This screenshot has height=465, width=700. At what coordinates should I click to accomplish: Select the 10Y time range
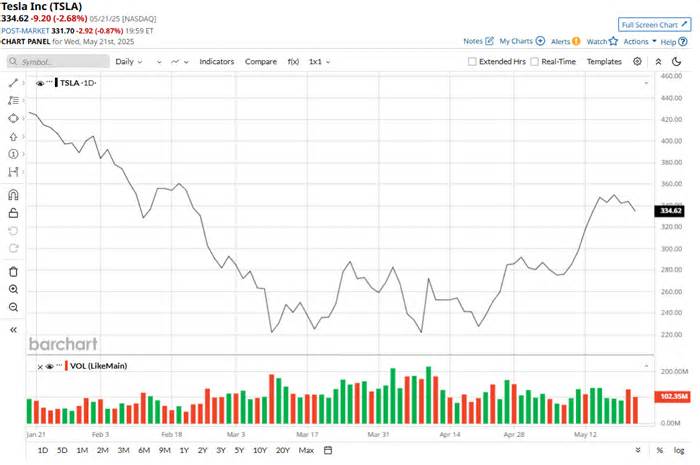pos(260,450)
